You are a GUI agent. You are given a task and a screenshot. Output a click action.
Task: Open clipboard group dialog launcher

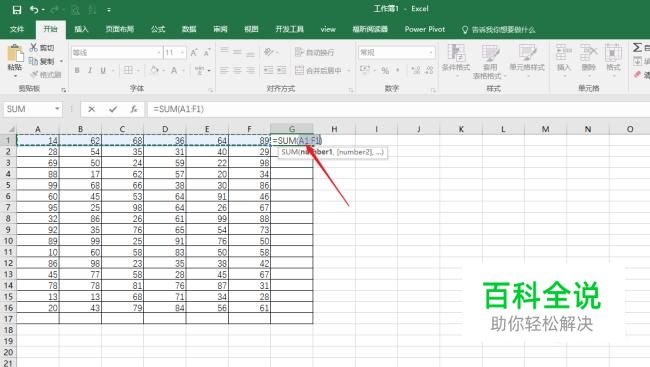(64, 90)
